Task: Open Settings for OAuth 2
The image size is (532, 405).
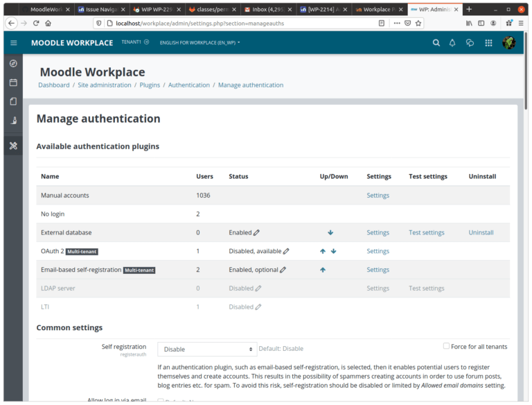Action: click(x=378, y=252)
